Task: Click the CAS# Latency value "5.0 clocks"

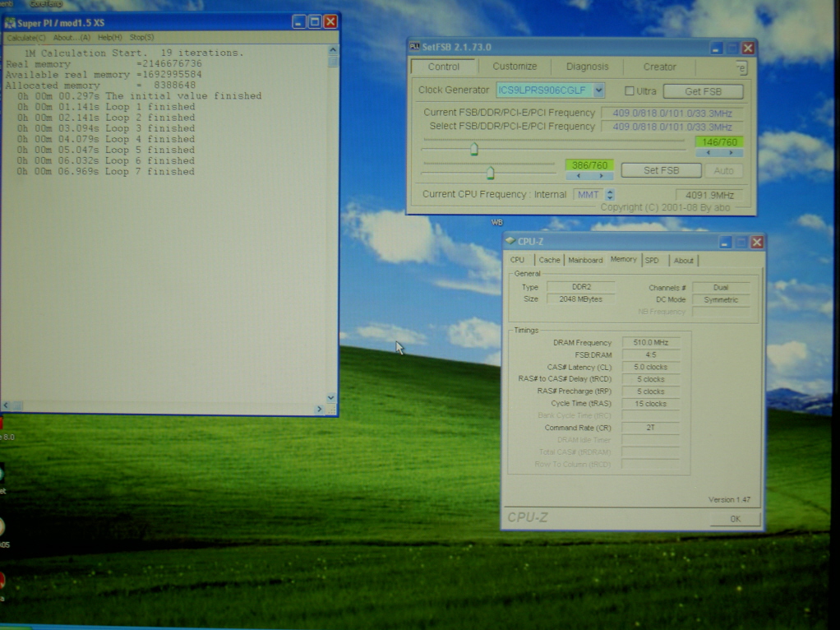Action: [650, 368]
